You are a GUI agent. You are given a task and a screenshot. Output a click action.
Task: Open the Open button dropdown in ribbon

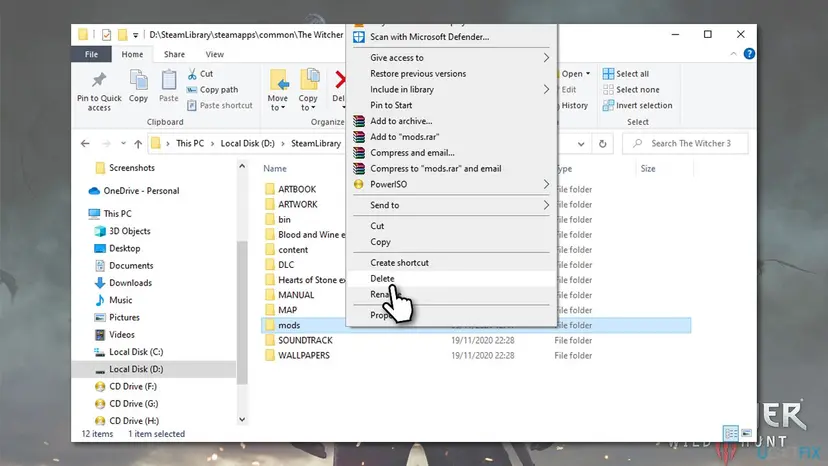[x=588, y=74]
